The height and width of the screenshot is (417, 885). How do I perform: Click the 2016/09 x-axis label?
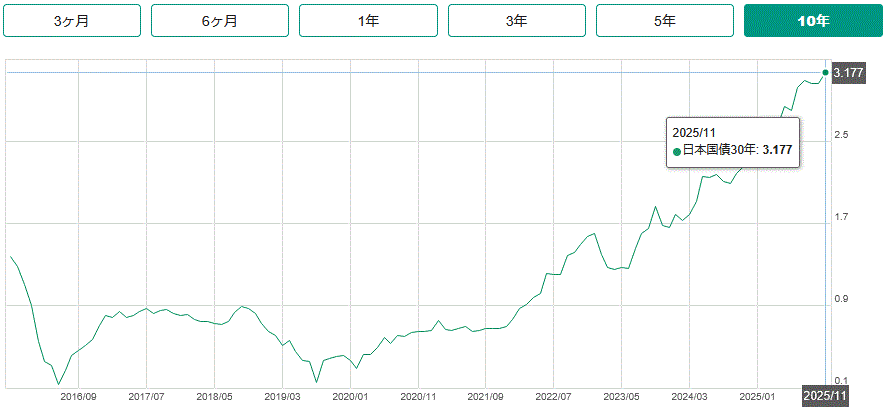pos(79,396)
